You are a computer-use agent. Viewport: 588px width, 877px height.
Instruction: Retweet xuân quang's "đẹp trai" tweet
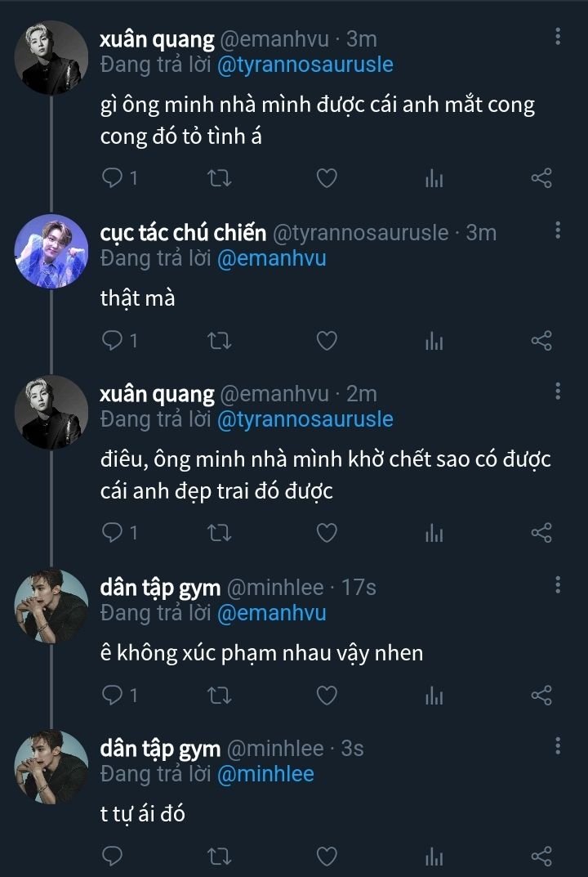coord(220,534)
